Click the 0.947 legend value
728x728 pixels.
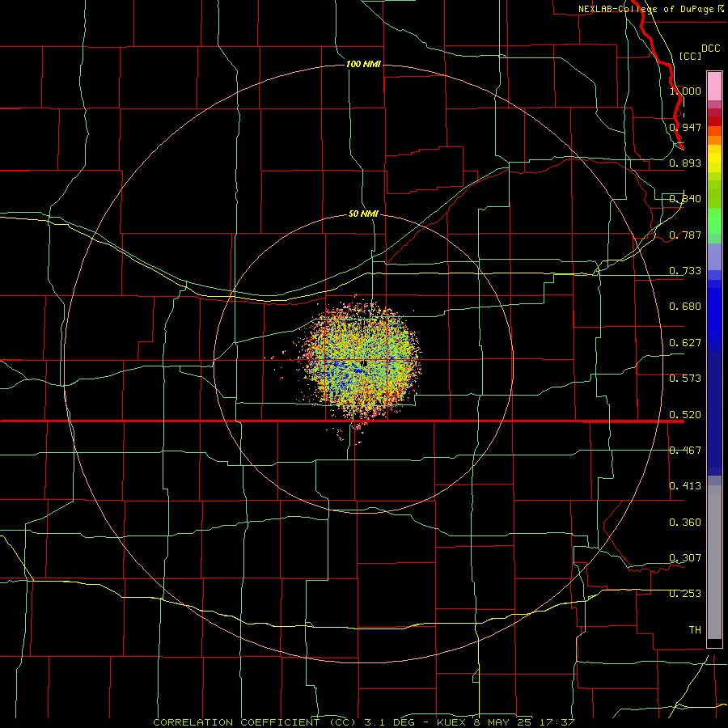click(x=685, y=127)
